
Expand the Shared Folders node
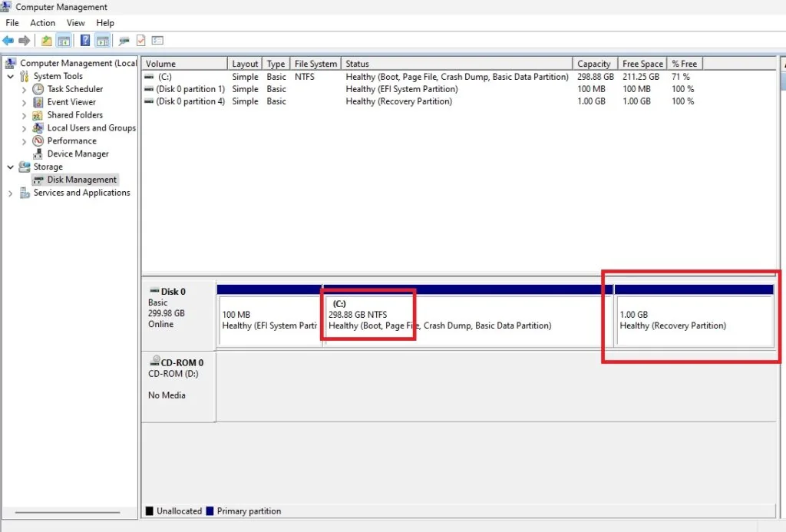click(x=24, y=115)
